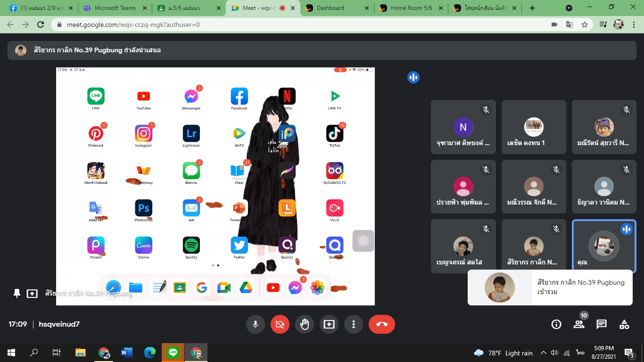644x362 pixels.
Task: Expand hidden icons in the system tray
Action: click(544, 352)
